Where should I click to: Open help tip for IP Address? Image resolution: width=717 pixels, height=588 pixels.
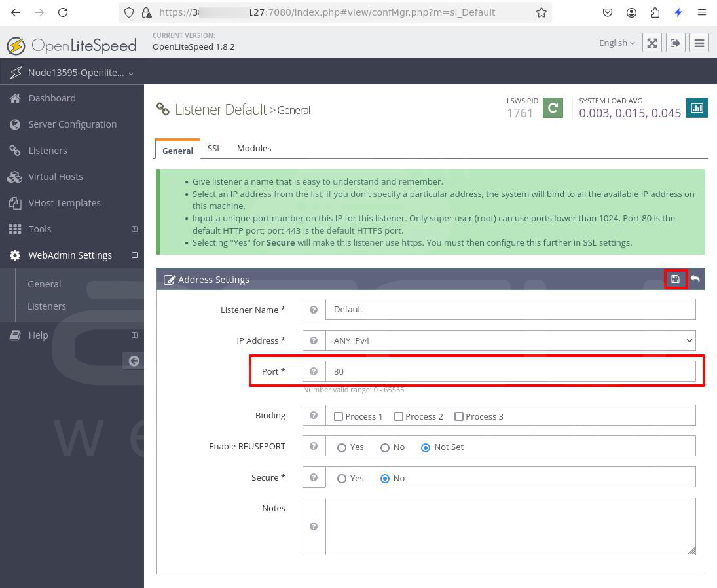pos(314,340)
